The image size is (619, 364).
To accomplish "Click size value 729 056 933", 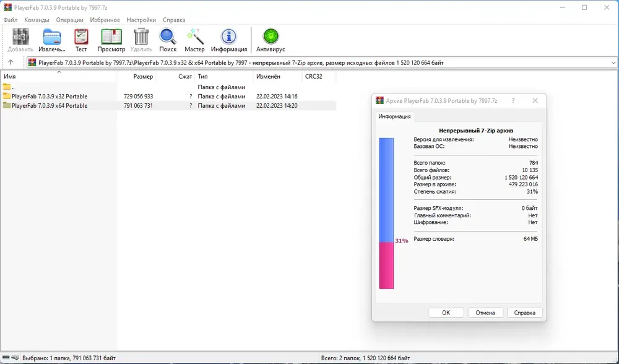I will (138, 97).
